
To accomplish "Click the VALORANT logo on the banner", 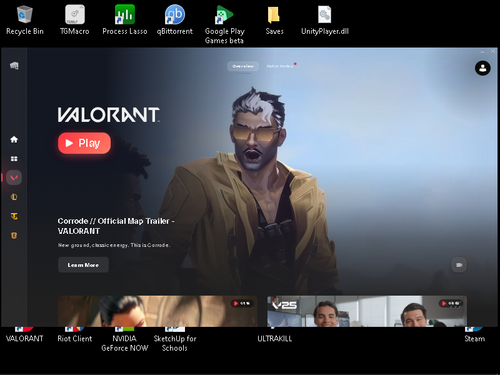I will pyautogui.click(x=109, y=115).
